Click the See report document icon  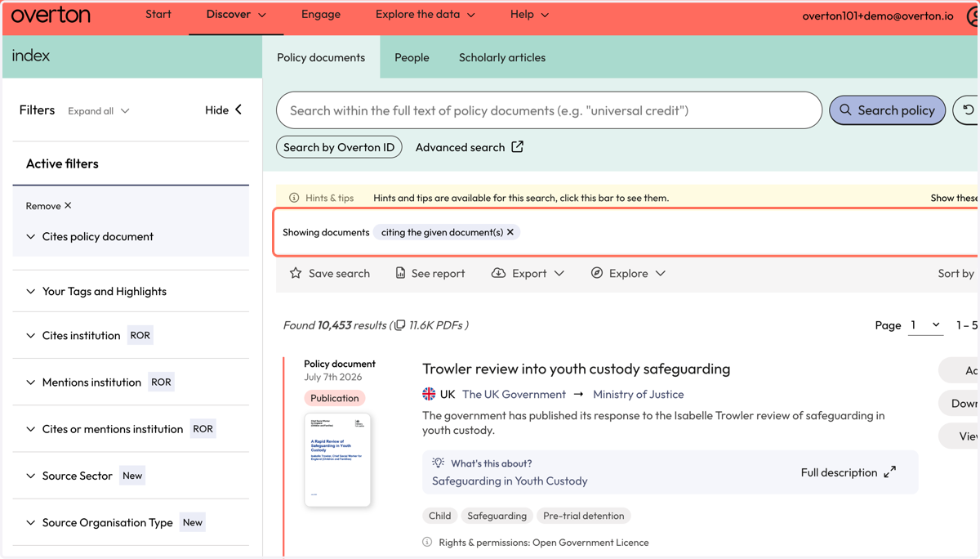[400, 273]
